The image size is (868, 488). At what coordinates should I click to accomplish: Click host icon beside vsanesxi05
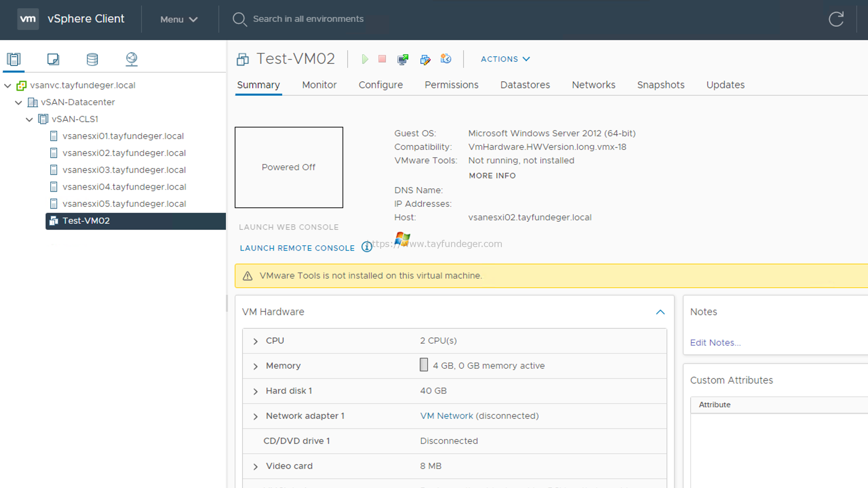54,204
